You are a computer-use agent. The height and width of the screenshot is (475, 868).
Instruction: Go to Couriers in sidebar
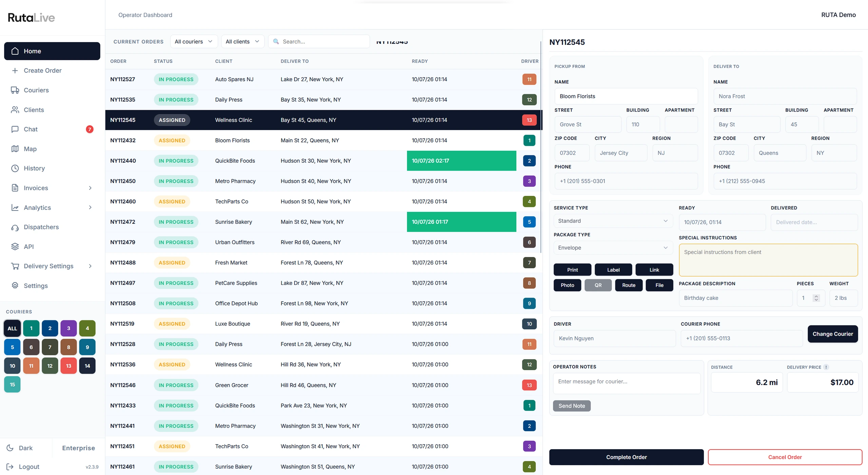point(52,90)
